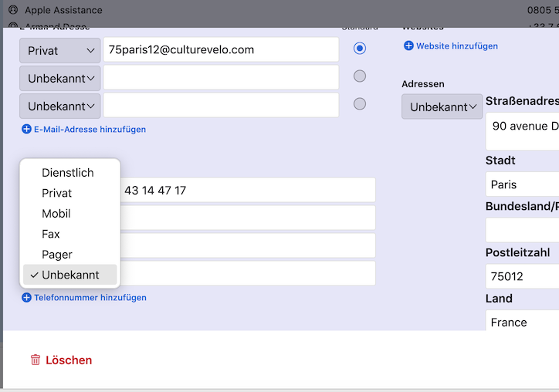Open the Adressen type Unbekannt dropdown
This screenshot has width=559, height=392.
(442, 106)
